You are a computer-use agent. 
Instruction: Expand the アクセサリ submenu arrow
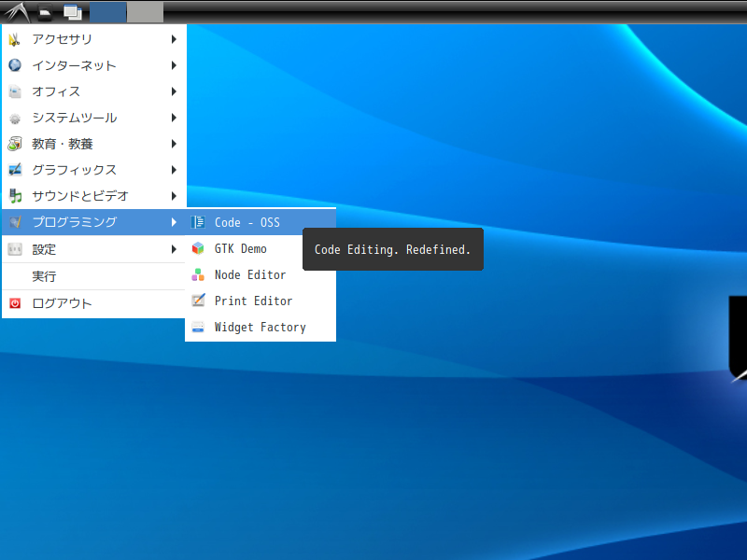pyautogui.click(x=174, y=39)
